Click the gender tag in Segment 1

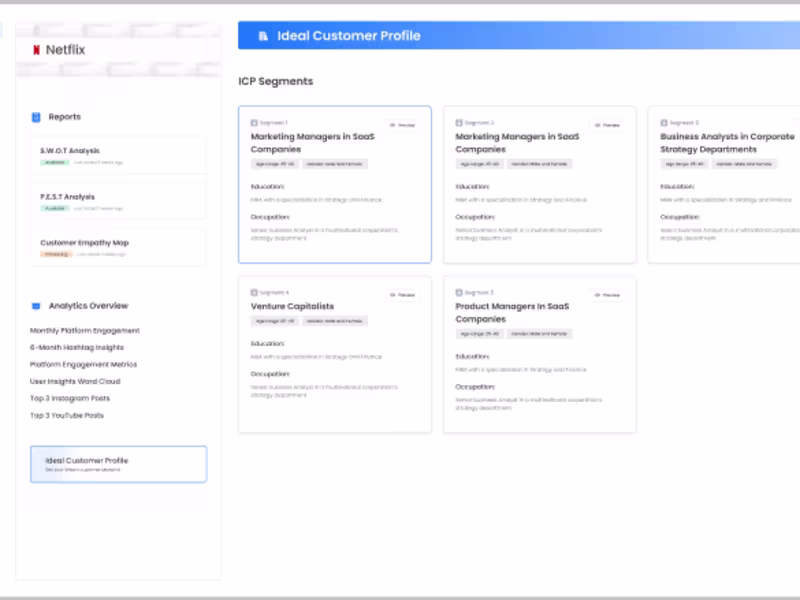pos(335,164)
